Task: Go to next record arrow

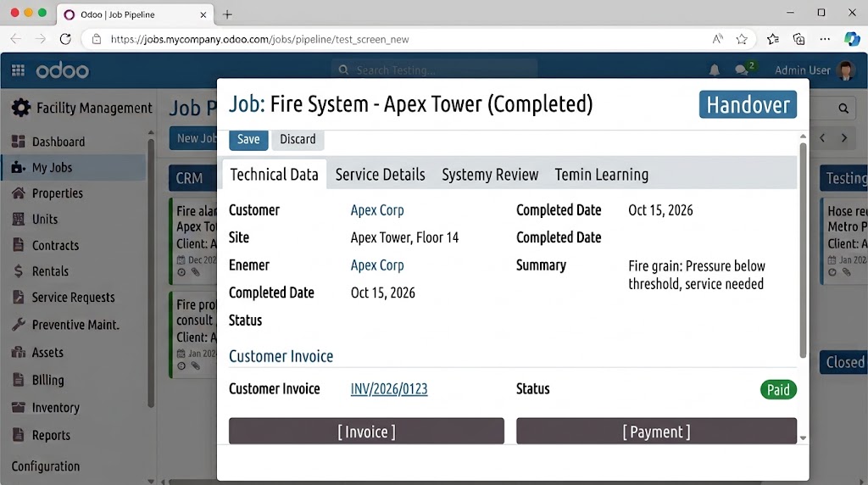Action: tap(843, 138)
